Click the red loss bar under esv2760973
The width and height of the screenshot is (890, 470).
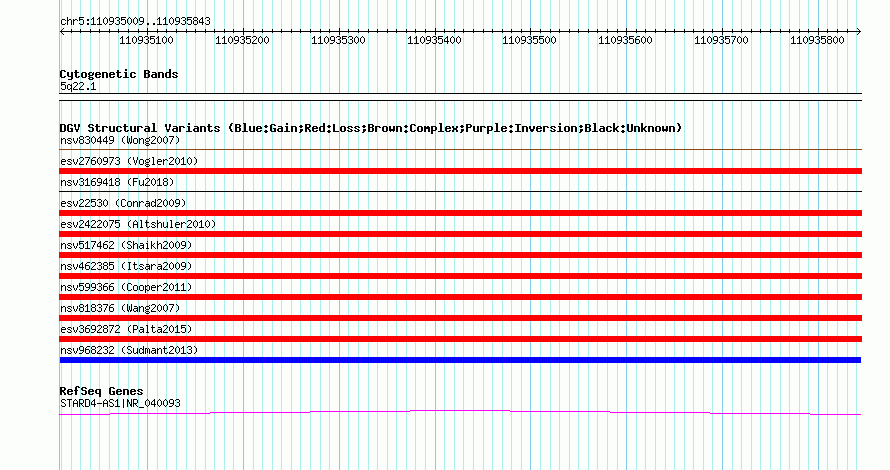(460, 171)
